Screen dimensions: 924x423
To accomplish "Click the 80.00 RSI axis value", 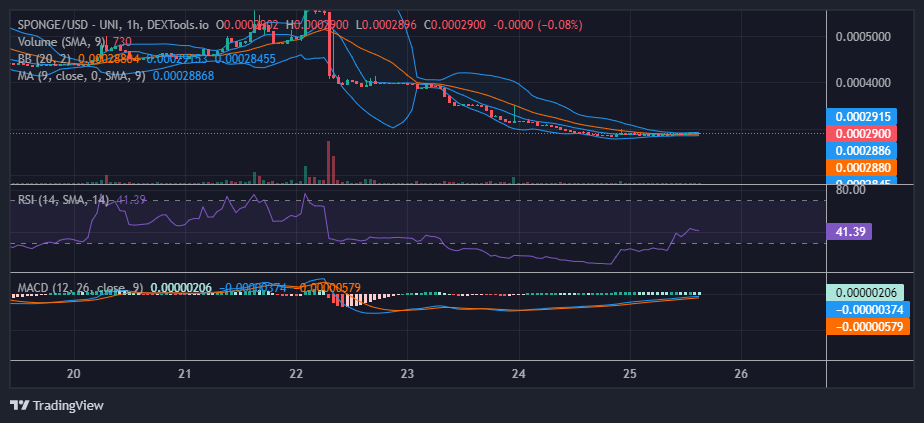I will pyautogui.click(x=851, y=190).
